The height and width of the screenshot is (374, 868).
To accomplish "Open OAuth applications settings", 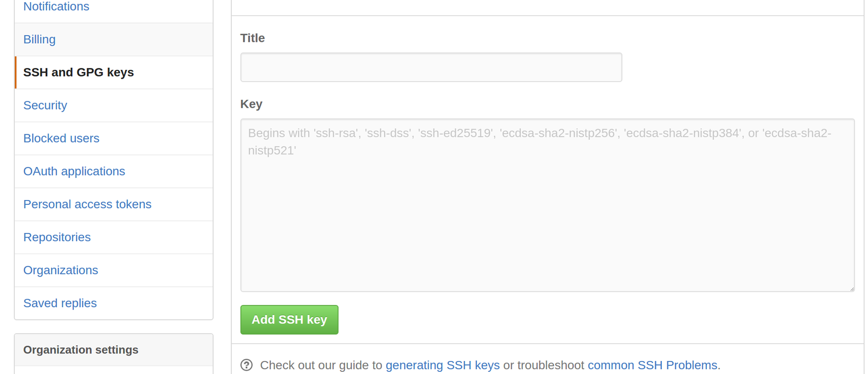I will click(74, 171).
